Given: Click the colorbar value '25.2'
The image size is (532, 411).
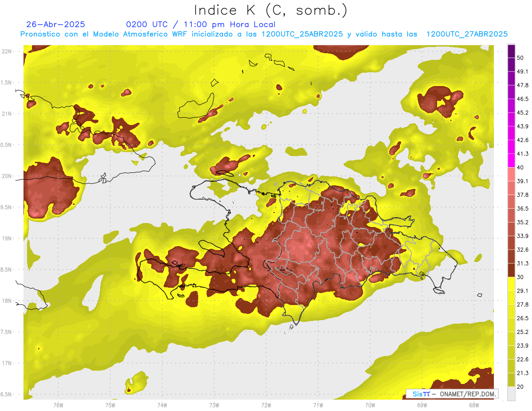Looking at the screenshot, I should pyautogui.click(x=522, y=332).
